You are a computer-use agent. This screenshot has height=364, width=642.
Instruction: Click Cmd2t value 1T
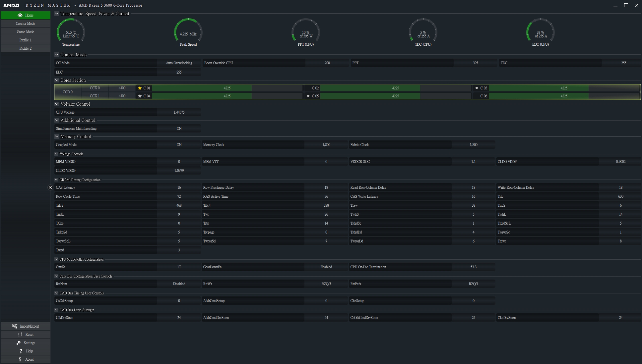coord(179,267)
